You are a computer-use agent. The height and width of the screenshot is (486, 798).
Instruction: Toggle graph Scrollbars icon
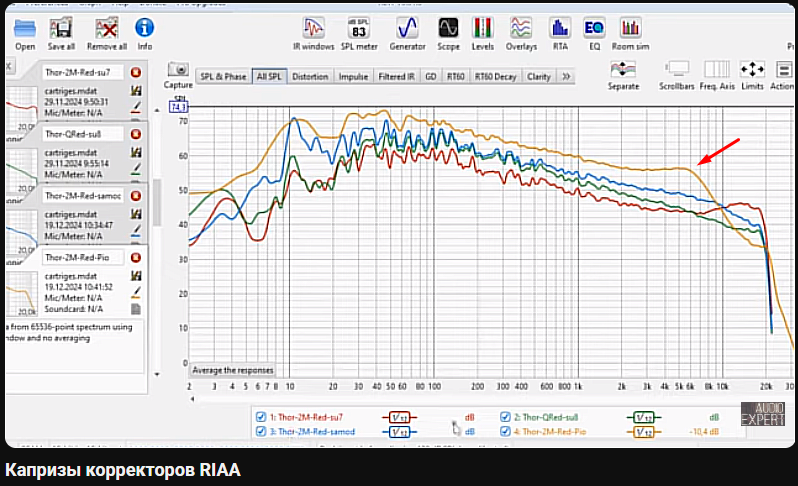676,69
